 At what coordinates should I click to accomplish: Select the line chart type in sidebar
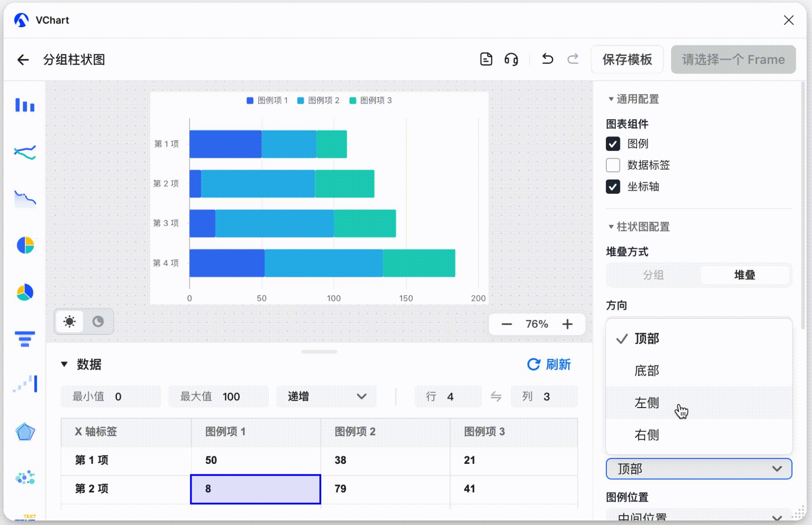[25, 152]
